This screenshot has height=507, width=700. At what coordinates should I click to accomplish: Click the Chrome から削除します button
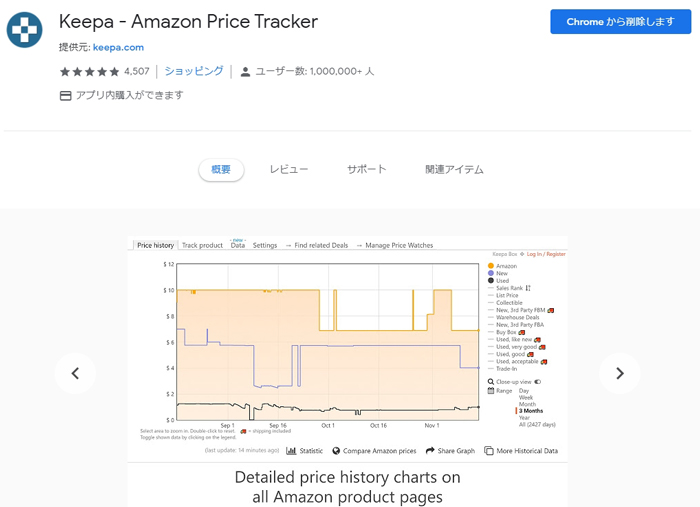[621, 21]
